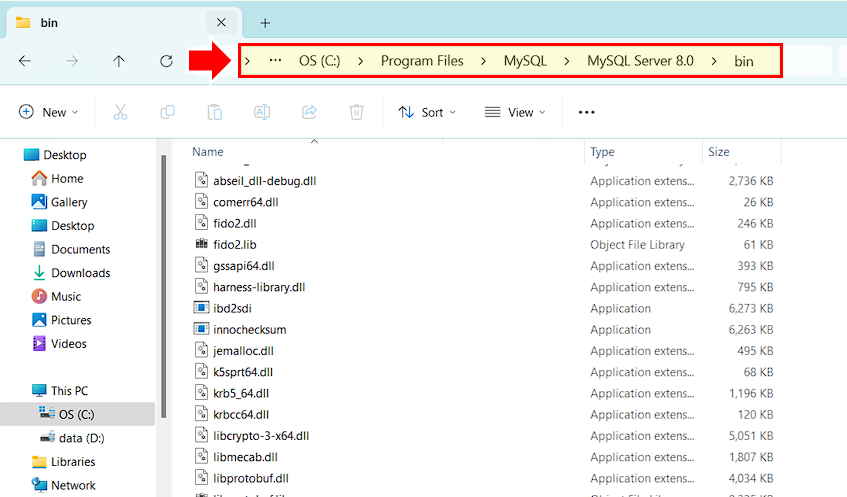847x497 pixels.
Task: Click the Cut scissors icon
Action: pyautogui.click(x=120, y=112)
